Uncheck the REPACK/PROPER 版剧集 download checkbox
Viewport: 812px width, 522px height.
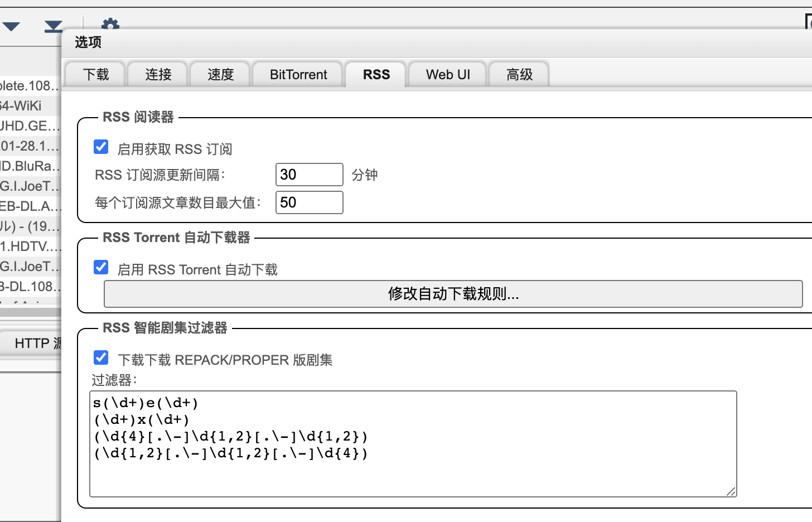101,357
